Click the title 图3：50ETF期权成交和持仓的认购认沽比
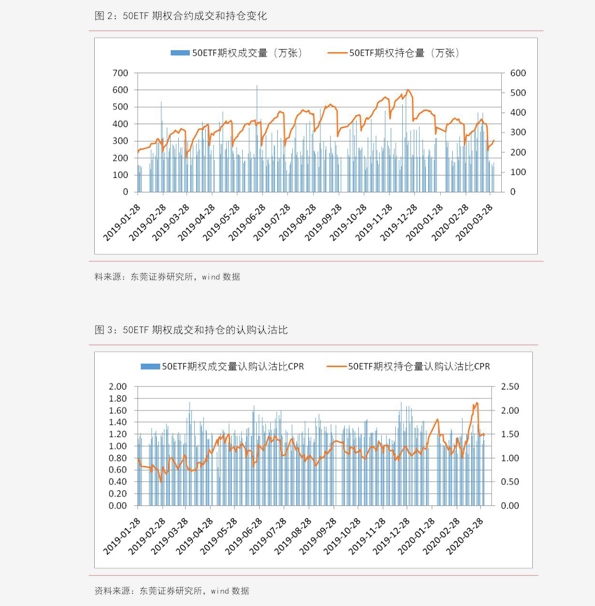The image size is (595, 606). (x=191, y=330)
